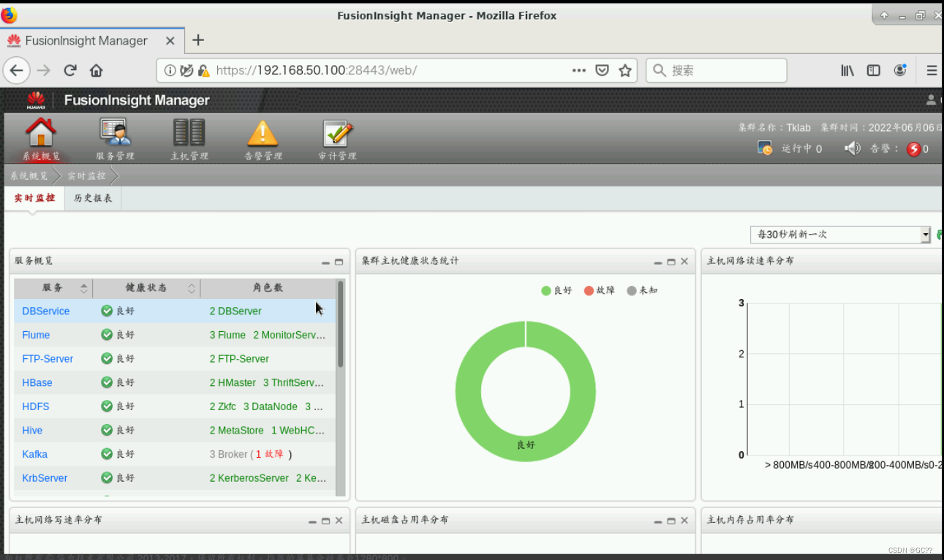Image resolution: width=944 pixels, height=560 pixels.
Task: Open the Firefox hamburger menu
Action: pos(932,70)
